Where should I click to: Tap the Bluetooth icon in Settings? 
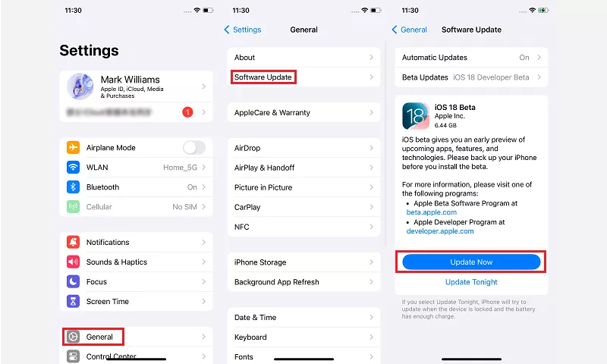point(73,187)
